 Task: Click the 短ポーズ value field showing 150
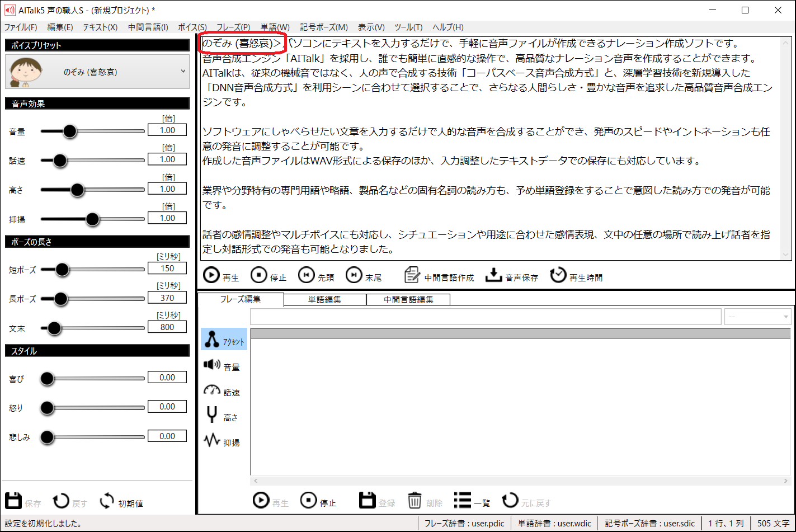(167, 269)
